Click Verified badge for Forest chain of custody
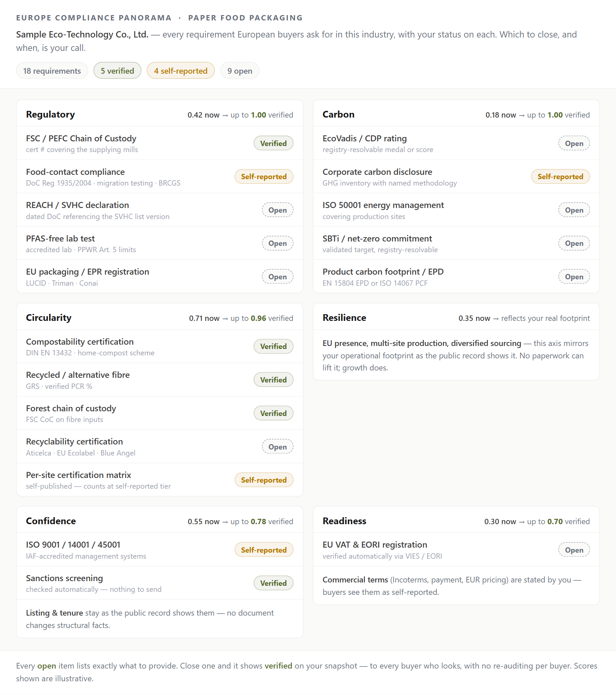Image resolution: width=616 pixels, height=695 pixels. tap(273, 413)
